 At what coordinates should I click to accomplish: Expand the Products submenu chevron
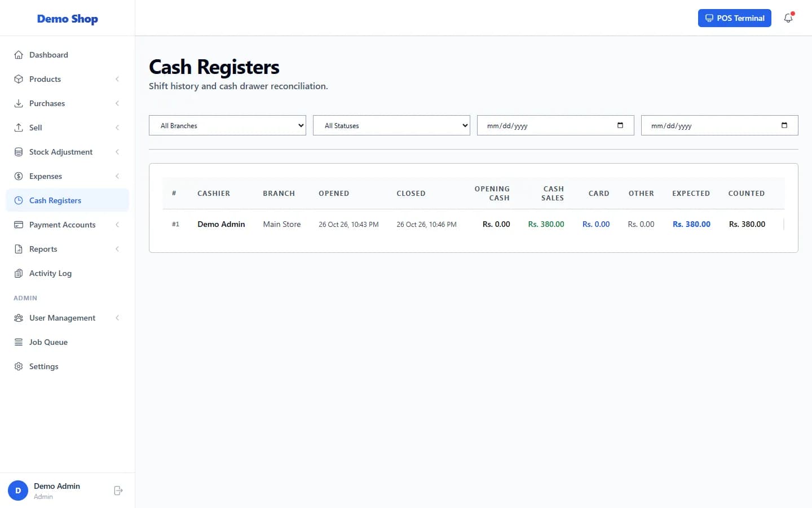[x=117, y=79]
